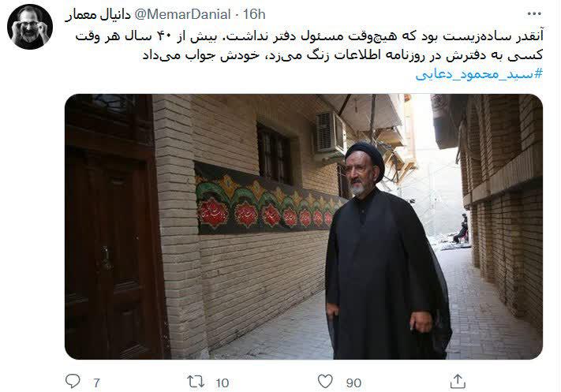The image size is (561, 392).
Task: Click the seated person at alley end
Action: click(x=461, y=230)
